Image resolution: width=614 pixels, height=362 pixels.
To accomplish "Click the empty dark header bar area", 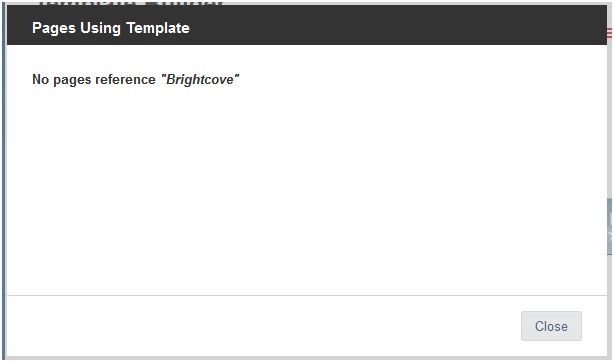I will [392, 25].
